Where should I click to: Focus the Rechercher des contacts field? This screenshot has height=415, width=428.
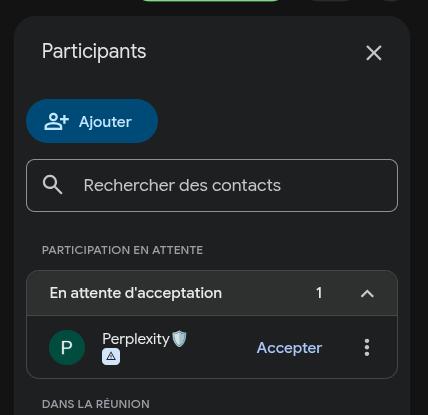coord(212,185)
